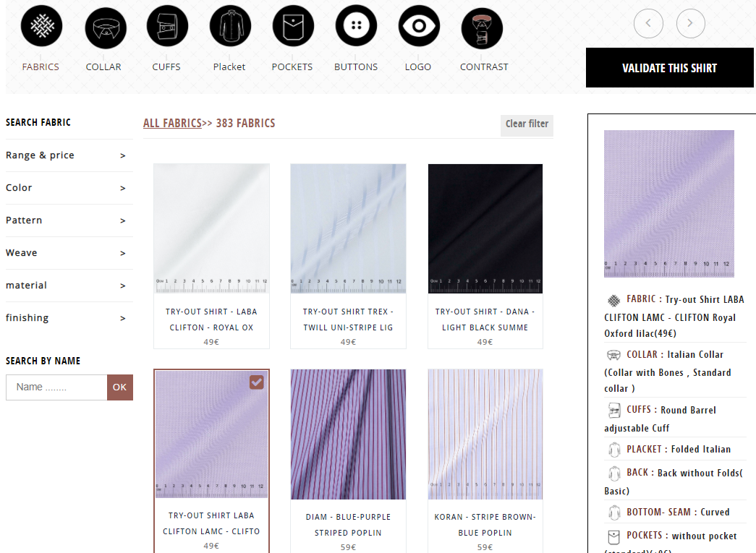Screen dimensions: 756x553
Task: Uncheck the selected Laba Clifton lilac fabric
Action: point(257,382)
